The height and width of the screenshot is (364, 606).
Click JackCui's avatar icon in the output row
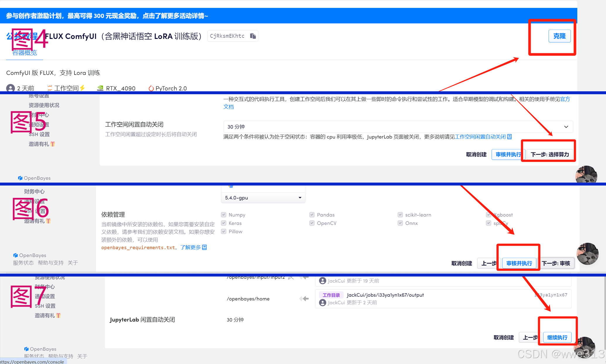click(x=322, y=302)
